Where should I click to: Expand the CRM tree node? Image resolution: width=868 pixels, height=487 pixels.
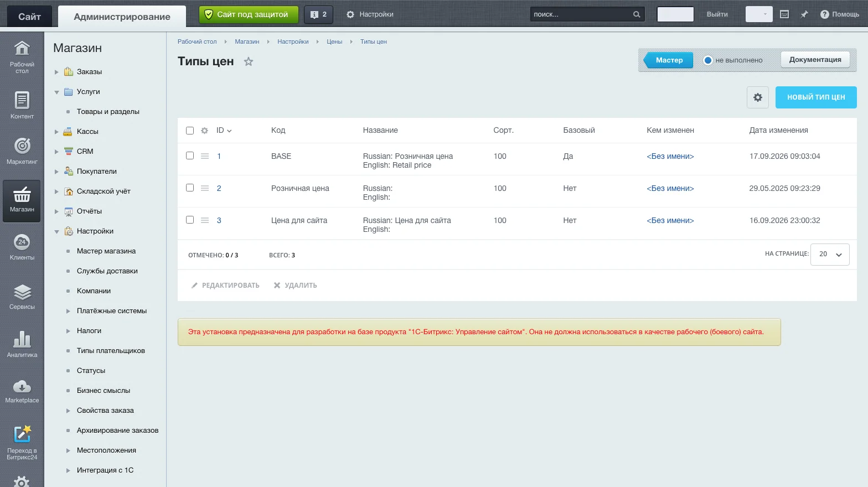coord(56,152)
